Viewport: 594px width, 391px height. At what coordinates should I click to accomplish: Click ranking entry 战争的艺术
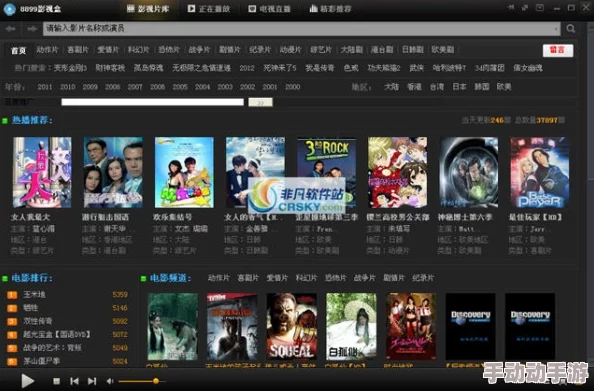[52, 348]
